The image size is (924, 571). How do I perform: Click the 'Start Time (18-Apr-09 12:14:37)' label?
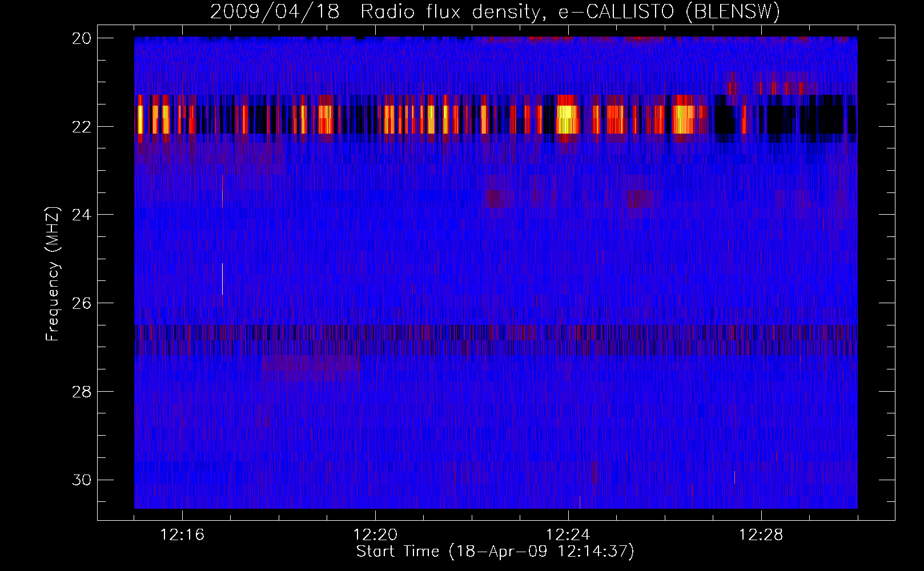click(x=495, y=552)
